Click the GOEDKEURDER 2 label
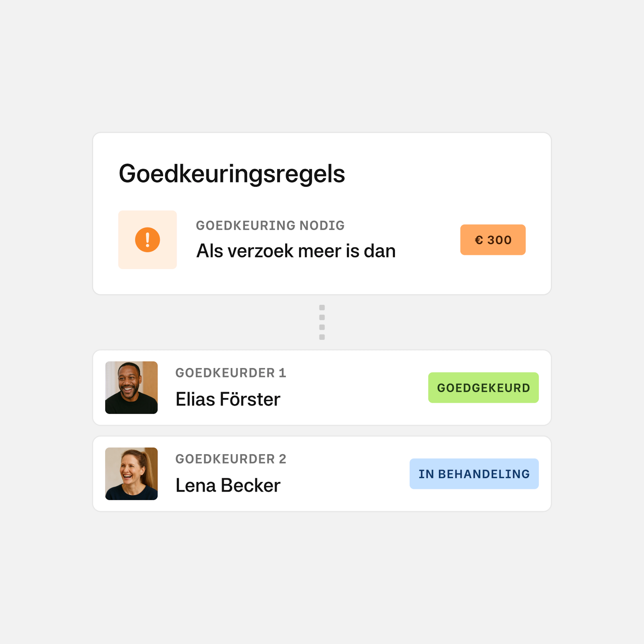Image resolution: width=644 pixels, height=644 pixels. coord(231,459)
